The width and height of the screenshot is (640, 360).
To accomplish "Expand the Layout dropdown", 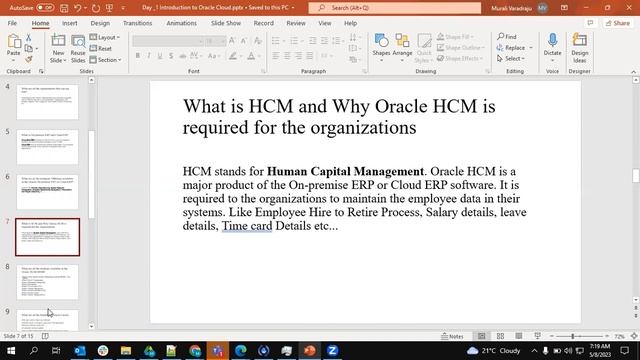I will pyautogui.click(x=104, y=37).
